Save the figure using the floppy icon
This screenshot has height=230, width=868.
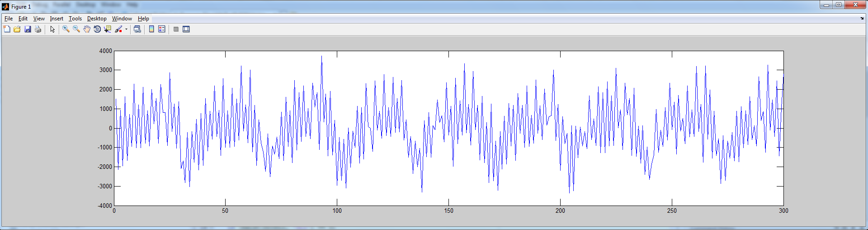point(28,29)
